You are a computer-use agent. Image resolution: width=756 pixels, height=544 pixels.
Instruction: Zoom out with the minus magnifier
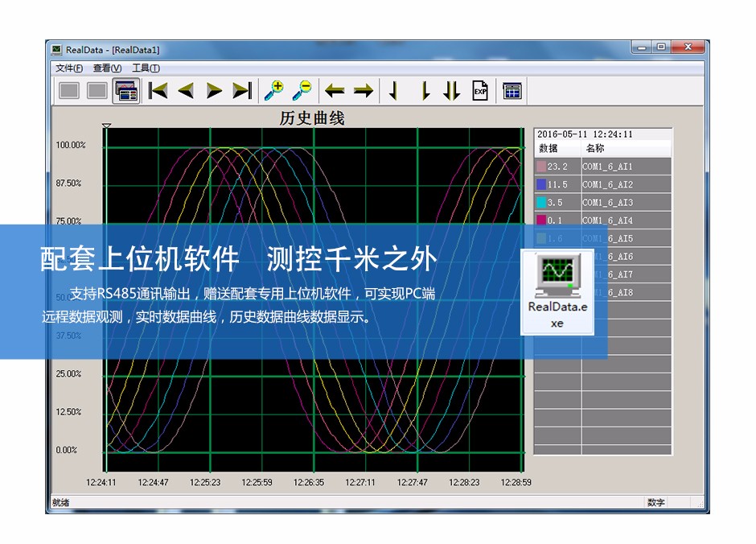302,91
